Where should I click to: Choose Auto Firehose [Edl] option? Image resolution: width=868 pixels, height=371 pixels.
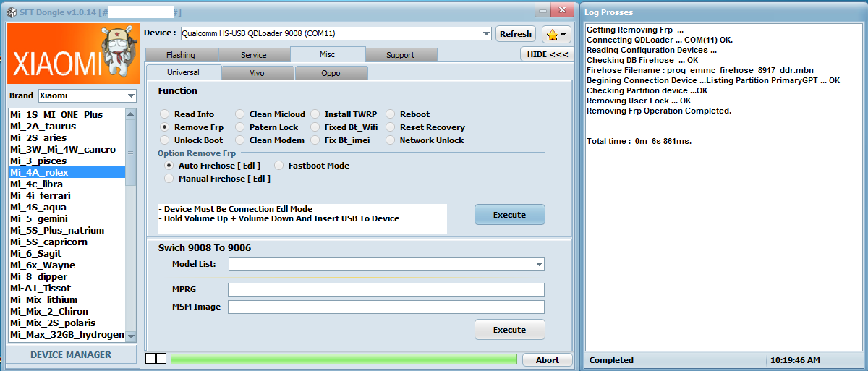212,166
